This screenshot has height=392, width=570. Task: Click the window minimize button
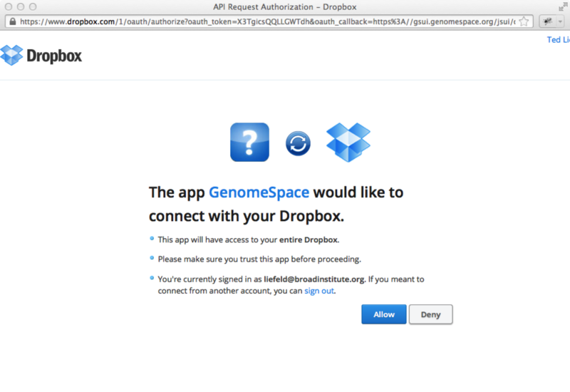[x=21, y=7]
